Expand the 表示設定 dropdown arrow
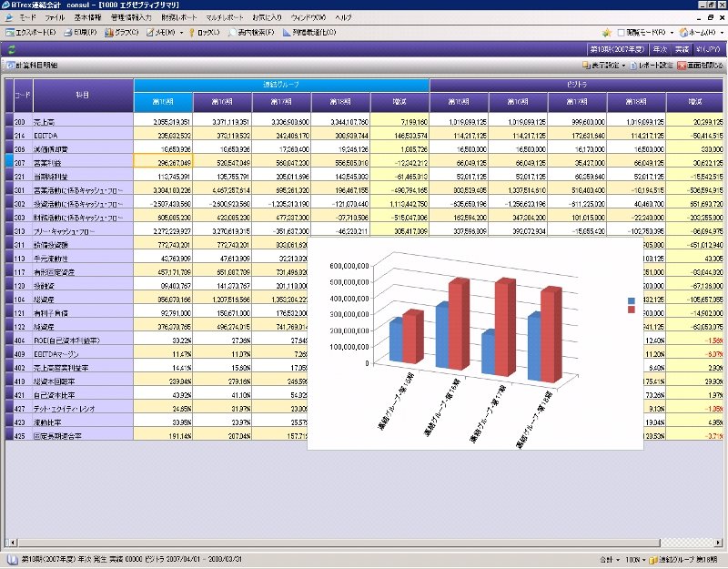 pos(623,66)
